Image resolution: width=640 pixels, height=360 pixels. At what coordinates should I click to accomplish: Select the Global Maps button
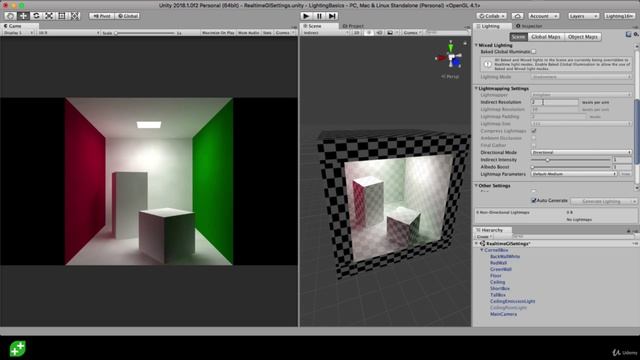(546, 37)
